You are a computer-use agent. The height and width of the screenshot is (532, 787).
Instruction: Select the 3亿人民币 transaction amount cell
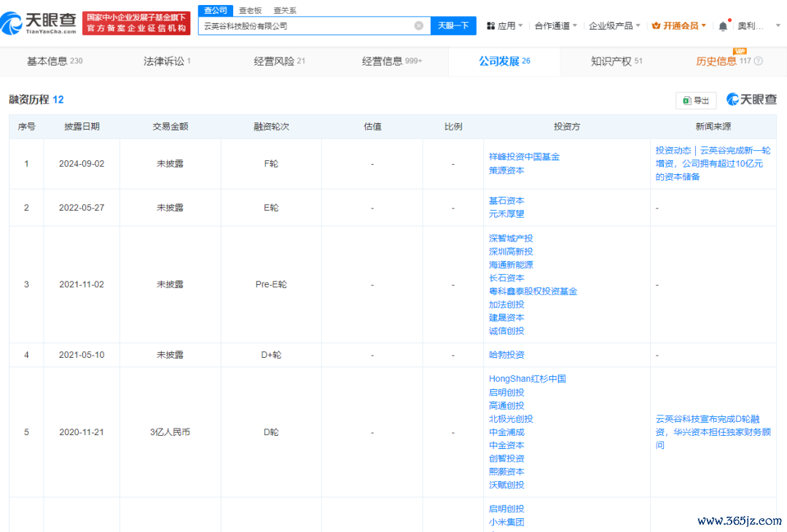(x=170, y=432)
